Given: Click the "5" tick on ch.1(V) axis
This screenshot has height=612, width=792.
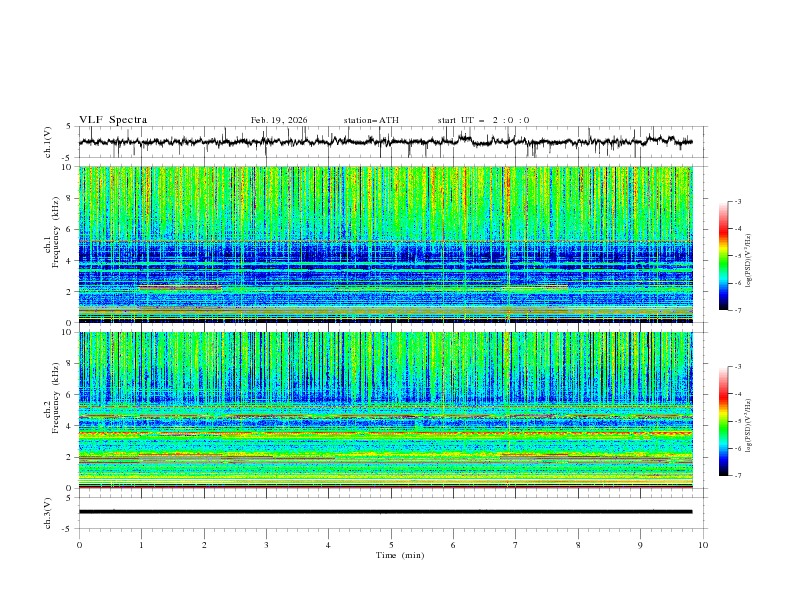Looking at the screenshot, I should pyautogui.click(x=69, y=126).
